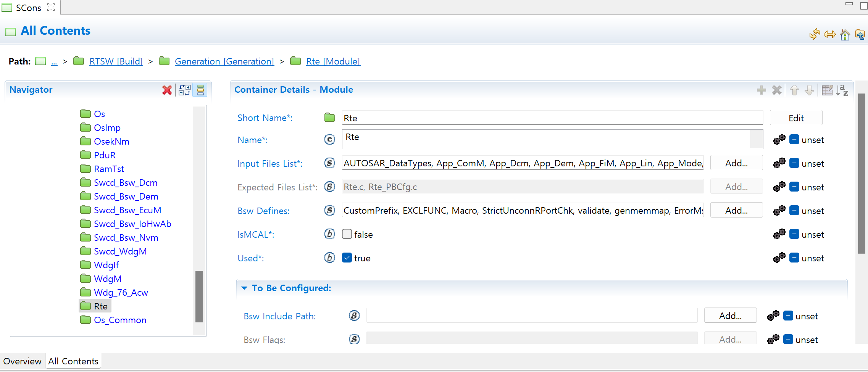Click the string type icon beside Input Files List
868x372 pixels.
point(330,163)
